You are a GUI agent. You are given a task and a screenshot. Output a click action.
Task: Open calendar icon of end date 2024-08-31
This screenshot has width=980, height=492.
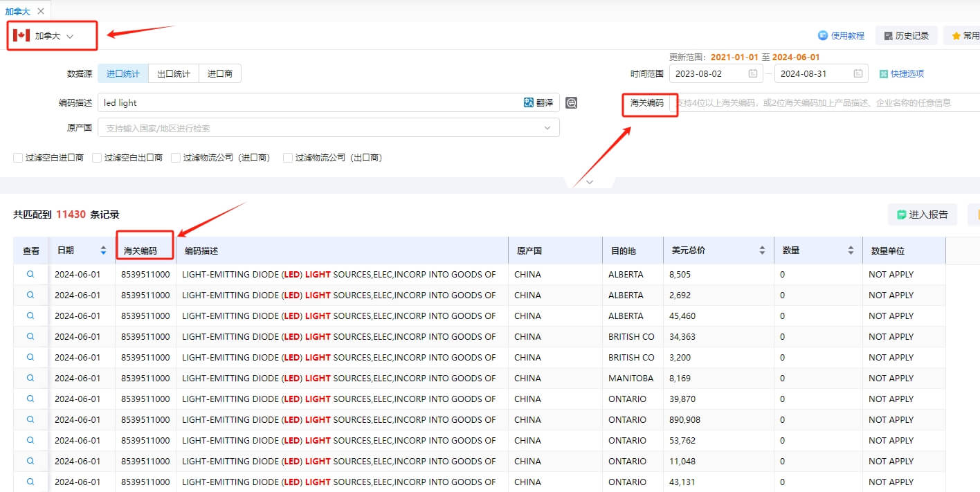[x=857, y=73]
